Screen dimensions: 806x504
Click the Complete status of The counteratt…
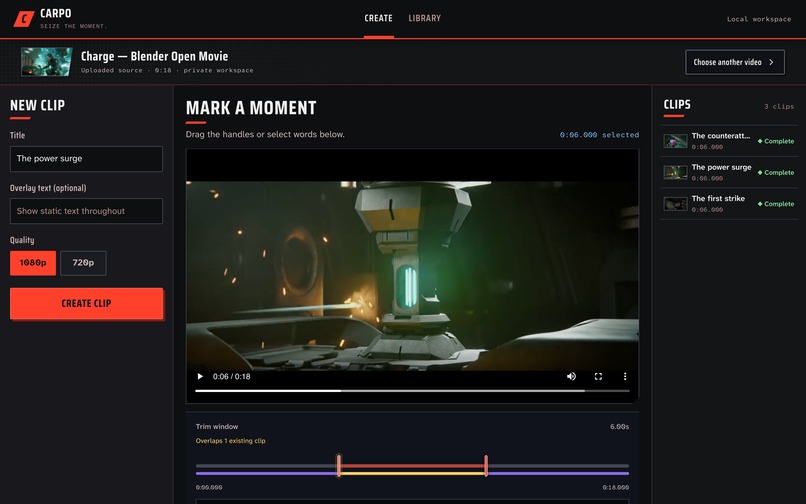(x=776, y=141)
